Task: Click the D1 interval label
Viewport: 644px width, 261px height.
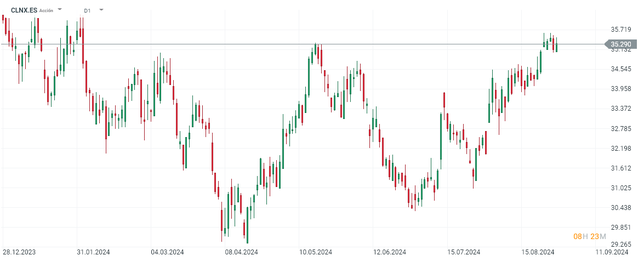Action: click(88, 10)
